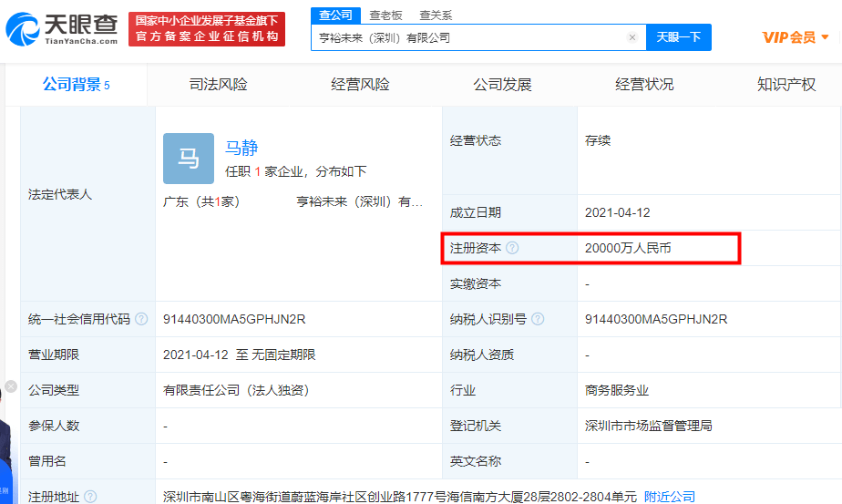Click the 参保人数 row label
The width and height of the screenshot is (842, 504).
pos(54,426)
